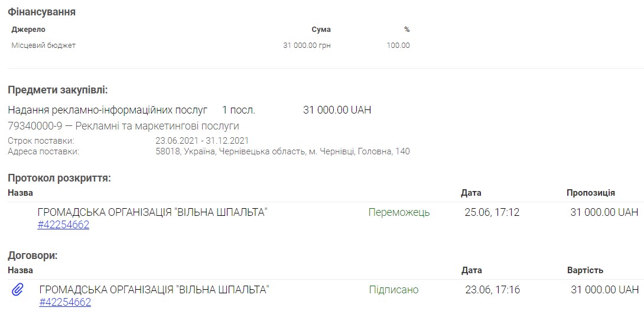Click the Протокол розкриття heading
The height and width of the screenshot is (314, 644).
(x=59, y=178)
